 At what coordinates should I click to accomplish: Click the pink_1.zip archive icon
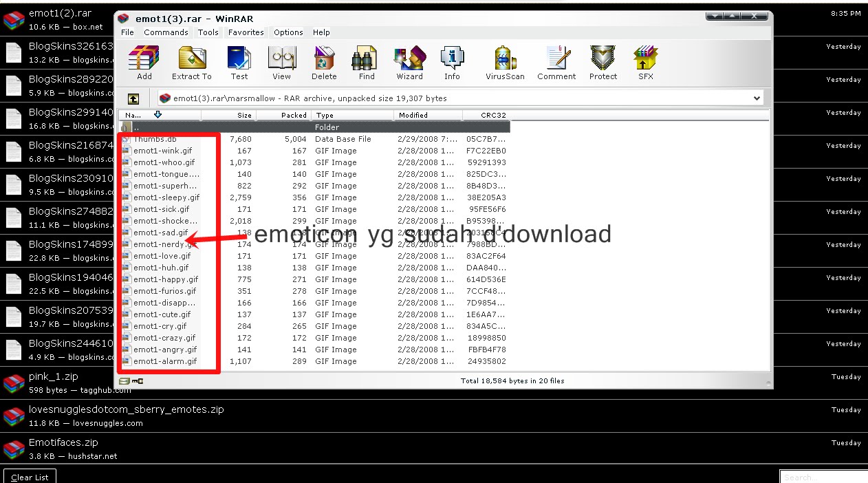14,383
